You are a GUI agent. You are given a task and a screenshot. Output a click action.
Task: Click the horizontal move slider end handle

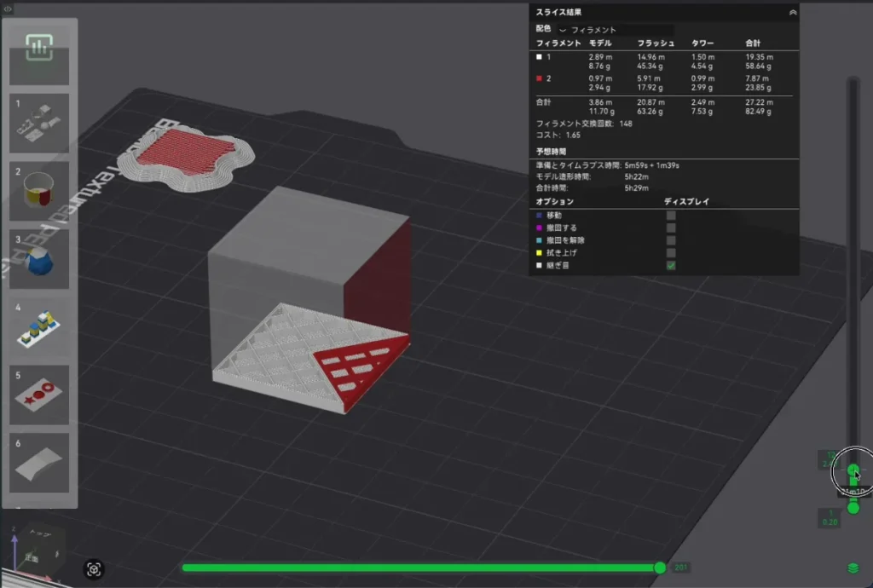coord(660,568)
